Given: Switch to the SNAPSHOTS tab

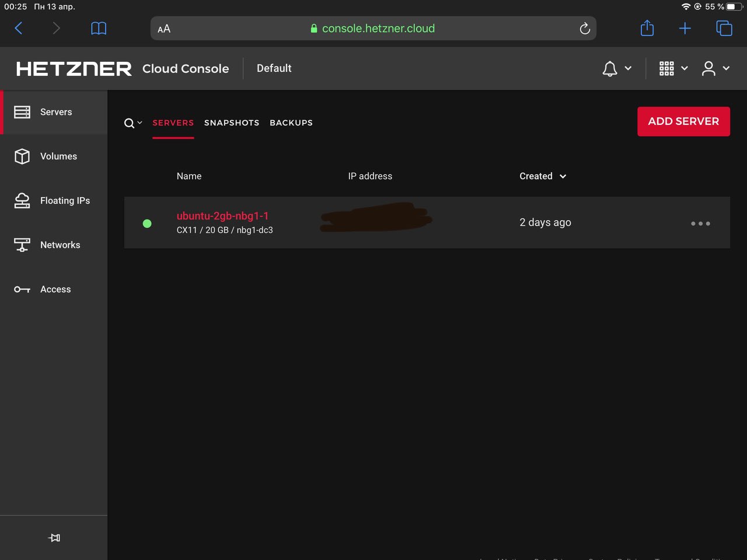Looking at the screenshot, I should click(232, 123).
